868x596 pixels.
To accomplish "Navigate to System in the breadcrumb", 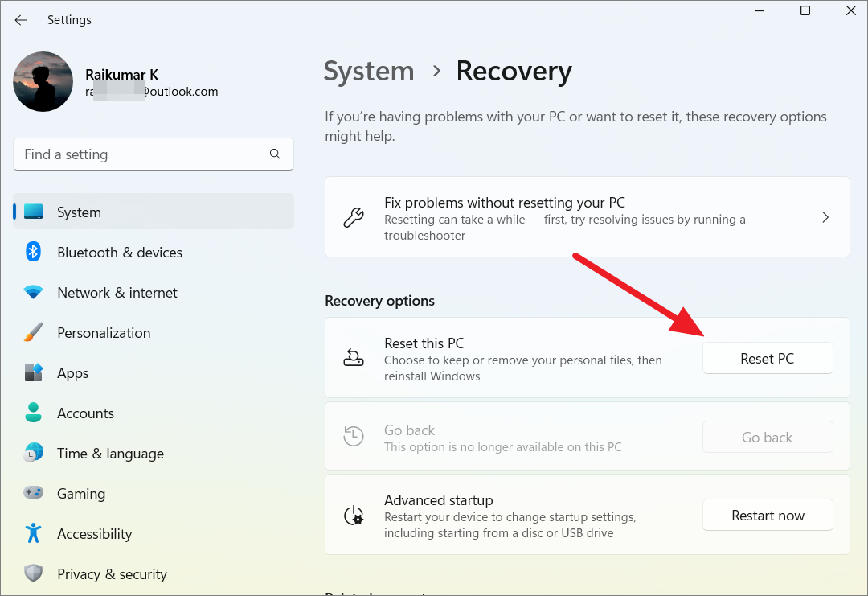I will (369, 72).
